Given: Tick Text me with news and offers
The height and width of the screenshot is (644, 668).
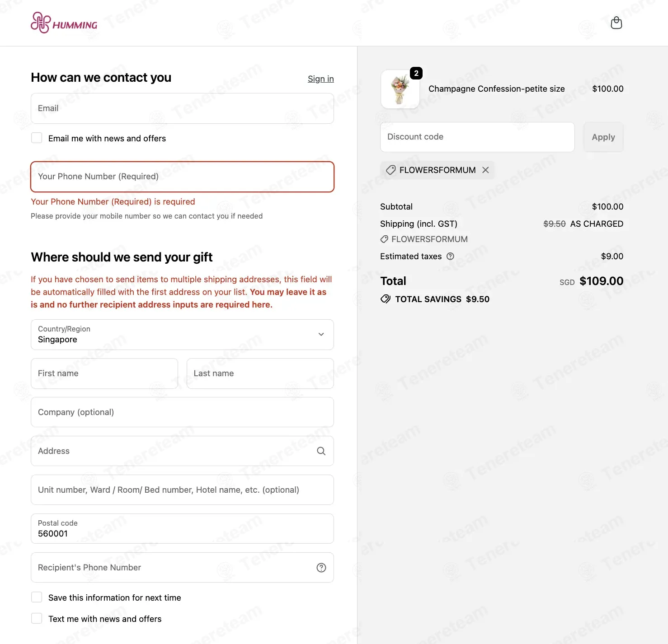Looking at the screenshot, I should tap(37, 618).
